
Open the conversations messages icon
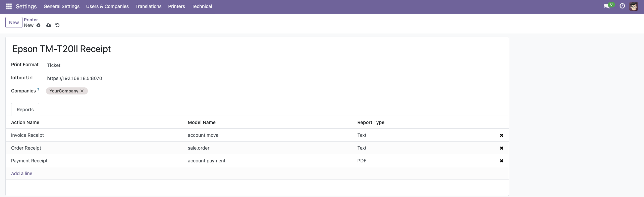pyautogui.click(x=606, y=6)
